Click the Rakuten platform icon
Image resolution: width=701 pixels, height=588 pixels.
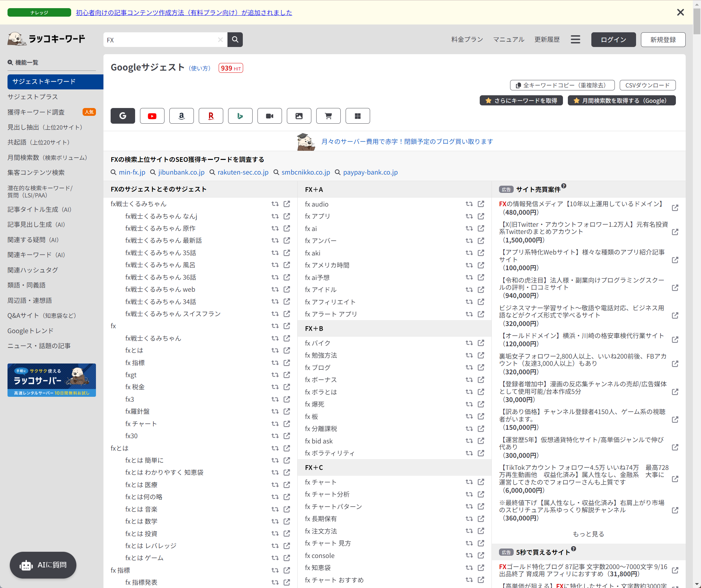pyautogui.click(x=210, y=116)
